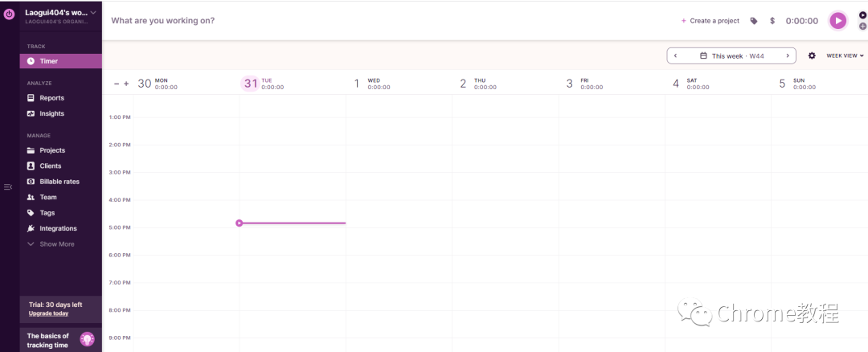868x352 pixels.
Task: Click the Integrations plug icon
Action: [x=31, y=228]
